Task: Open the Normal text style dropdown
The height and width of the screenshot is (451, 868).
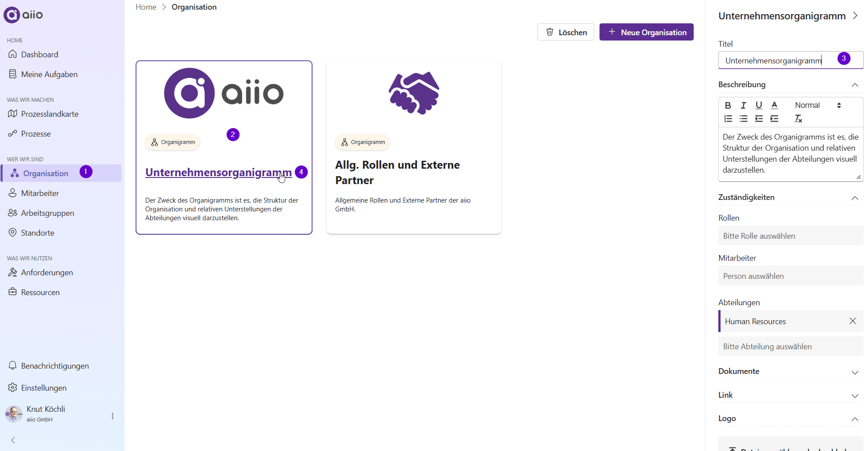Action: coord(818,105)
